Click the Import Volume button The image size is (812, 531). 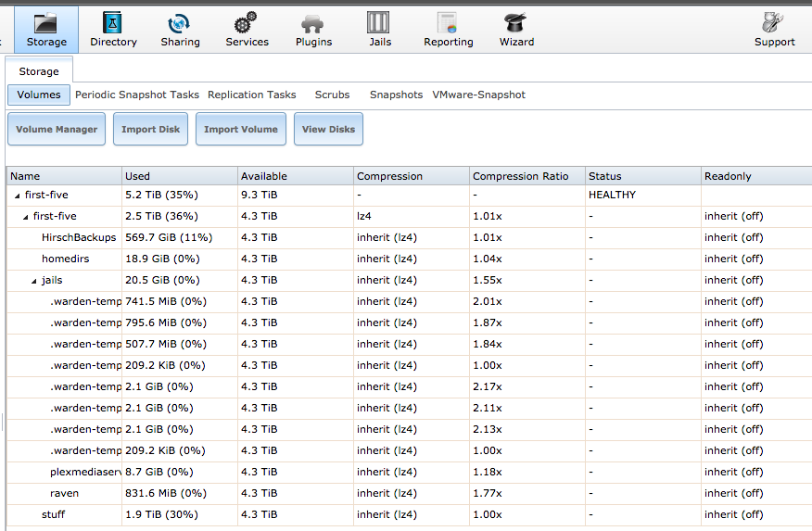coord(241,129)
